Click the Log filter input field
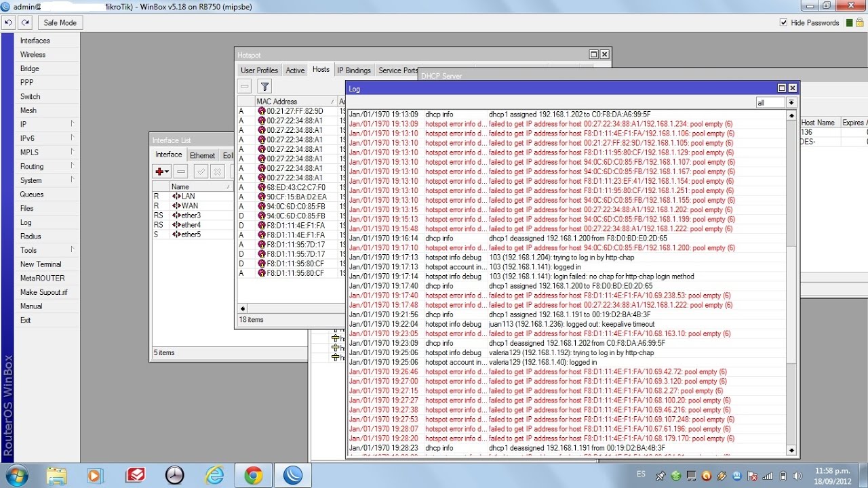 [771, 102]
